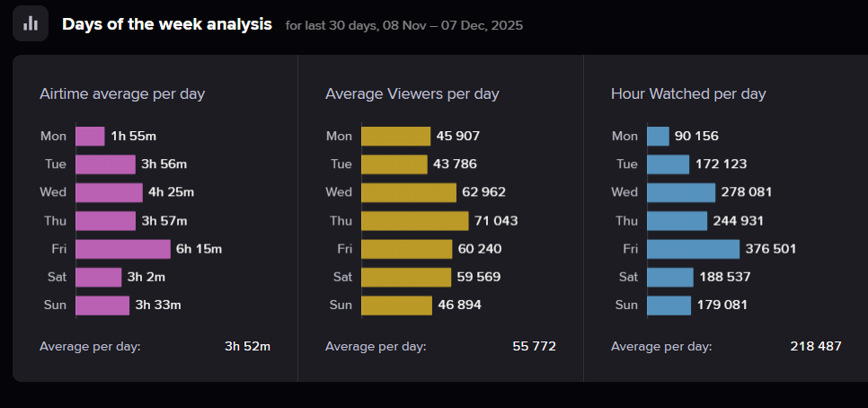This screenshot has width=868, height=408.
Task: Click the Average Viewers per day title
Action: pyautogui.click(x=412, y=93)
